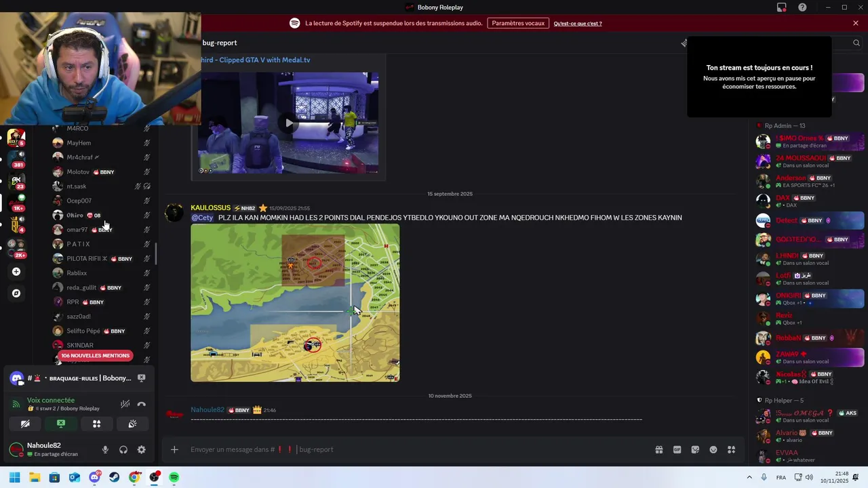Open the map image posted by KAULOSSUS
Viewport: 868px width, 488px height.
295,303
